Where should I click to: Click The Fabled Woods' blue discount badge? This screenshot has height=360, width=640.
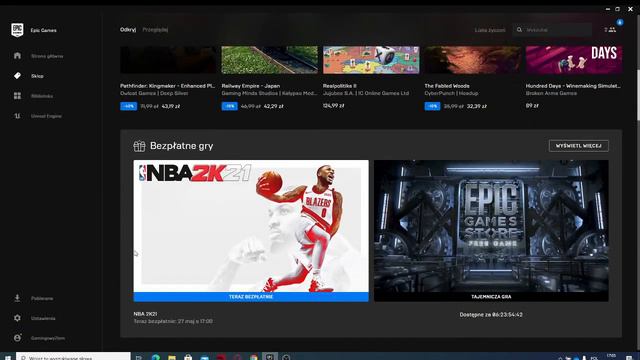click(433, 106)
